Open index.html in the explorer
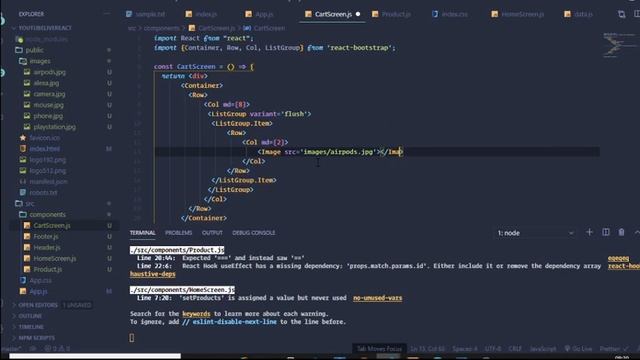This screenshot has width=640, height=360. [44, 149]
